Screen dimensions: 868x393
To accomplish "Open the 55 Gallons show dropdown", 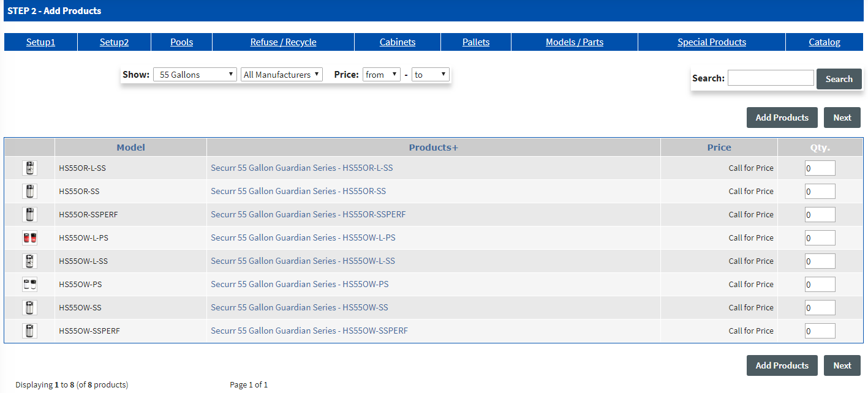I will (x=195, y=75).
